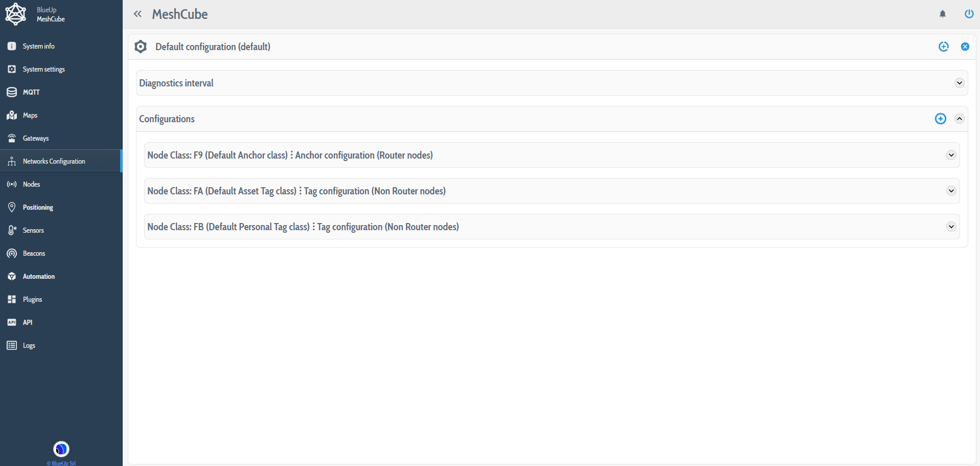Viewport: 980px width, 466px height.
Task: Click the gear icon beside Default configuration
Action: coord(141,47)
